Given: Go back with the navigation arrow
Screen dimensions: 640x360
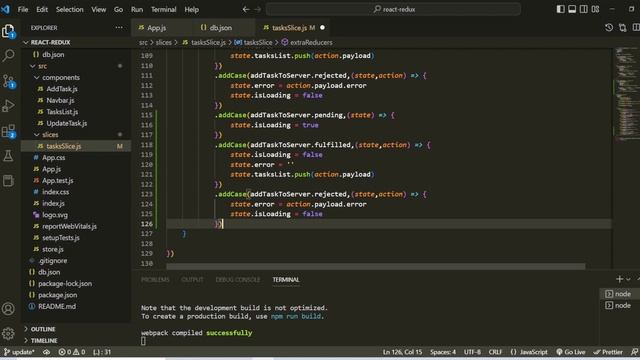Looking at the screenshot, I should [246, 9].
